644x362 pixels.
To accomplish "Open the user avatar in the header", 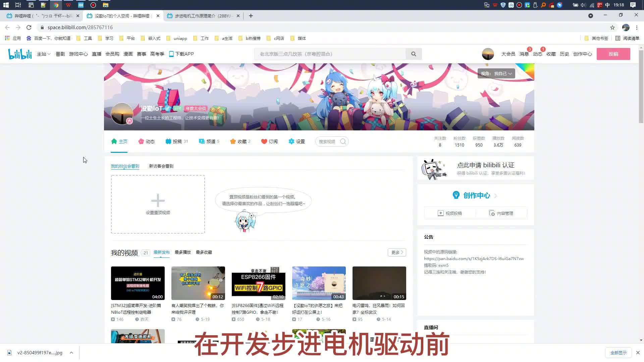I will click(488, 54).
